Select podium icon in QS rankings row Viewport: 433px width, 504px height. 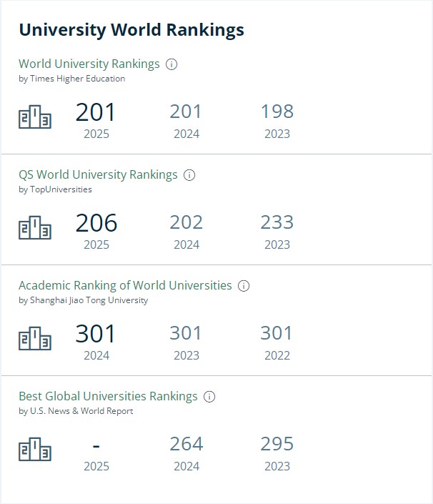tap(35, 227)
